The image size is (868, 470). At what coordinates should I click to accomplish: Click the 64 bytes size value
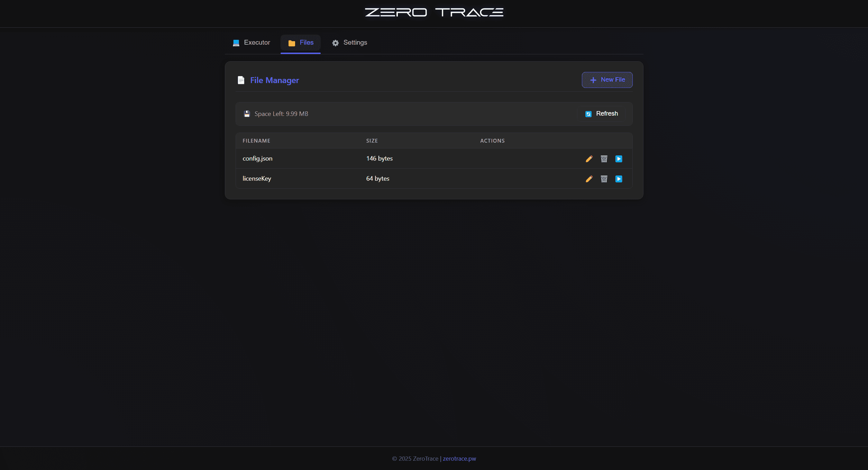[x=378, y=179]
